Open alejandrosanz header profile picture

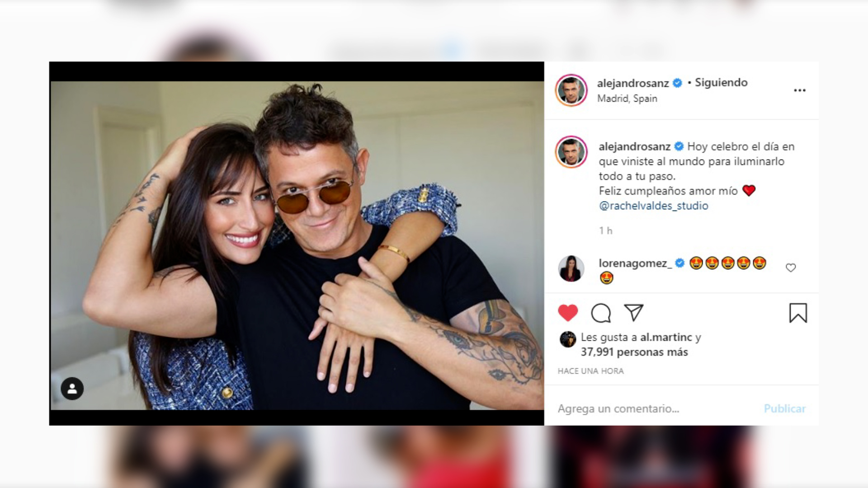571,90
